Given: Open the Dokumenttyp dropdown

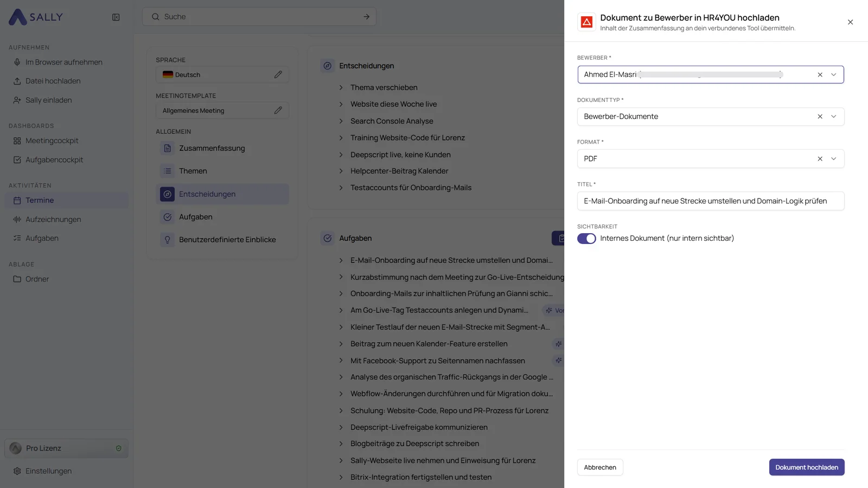Looking at the screenshot, I should click(834, 117).
